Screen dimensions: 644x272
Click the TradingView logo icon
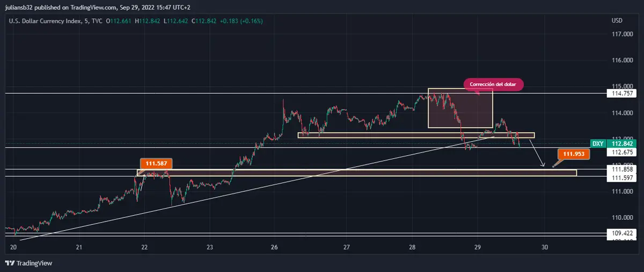[x=10, y=263]
